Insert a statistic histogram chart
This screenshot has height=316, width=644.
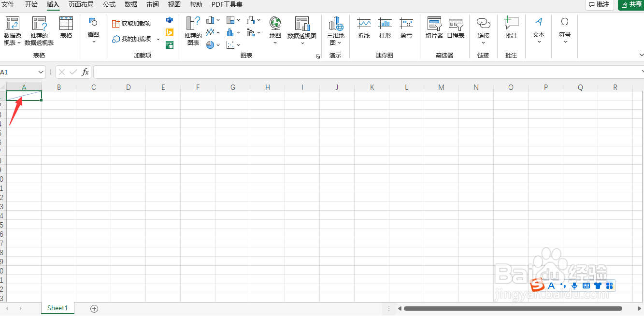[x=233, y=32]
